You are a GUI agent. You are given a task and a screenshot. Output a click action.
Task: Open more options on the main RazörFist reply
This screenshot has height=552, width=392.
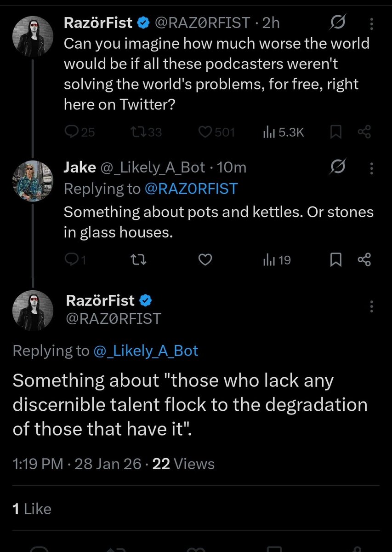pyautogui.click(x=372, y=307)
